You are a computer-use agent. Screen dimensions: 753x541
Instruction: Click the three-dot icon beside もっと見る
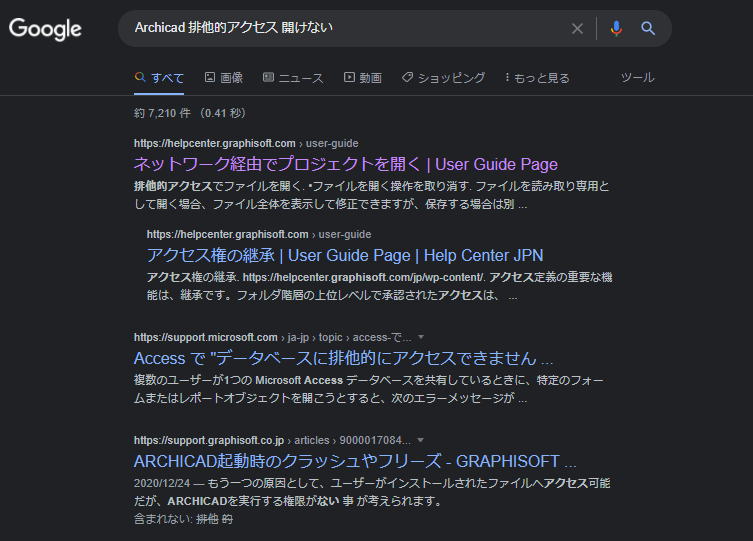[x=507, y=77]
